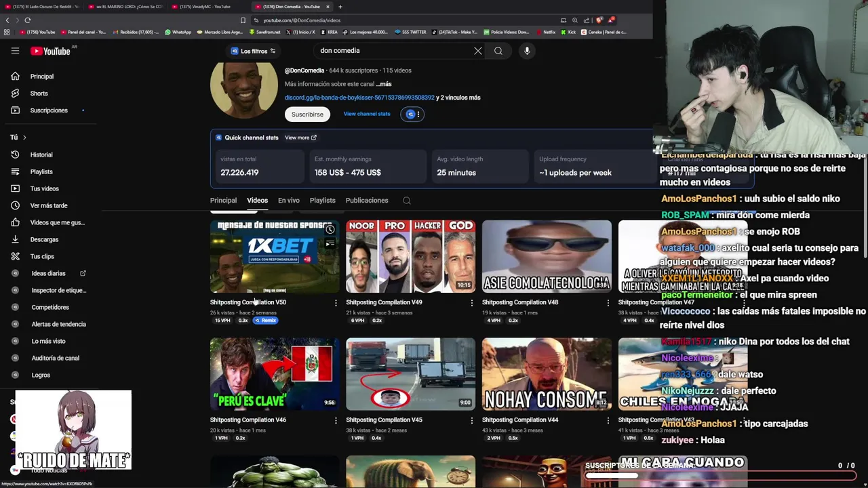Start voice search with microphone
Image resolution: width=868 pixels, height=488 pixels.
point(527,51)
